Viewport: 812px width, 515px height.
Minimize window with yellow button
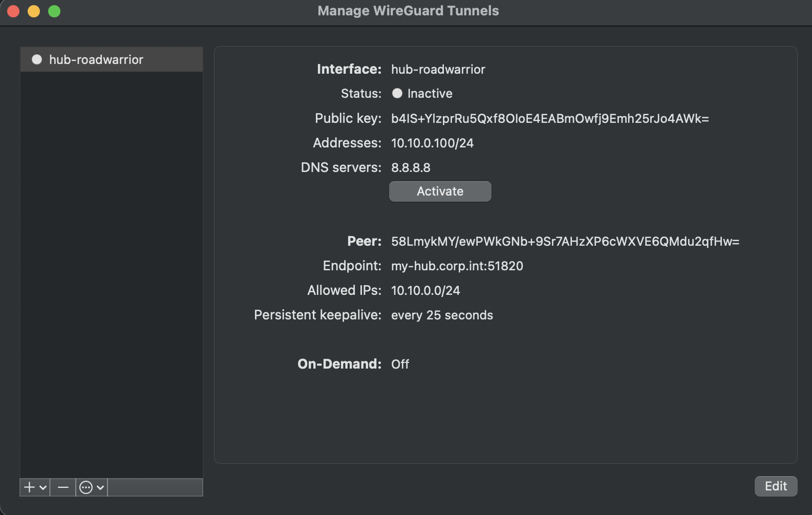click(x=34, y=11)
